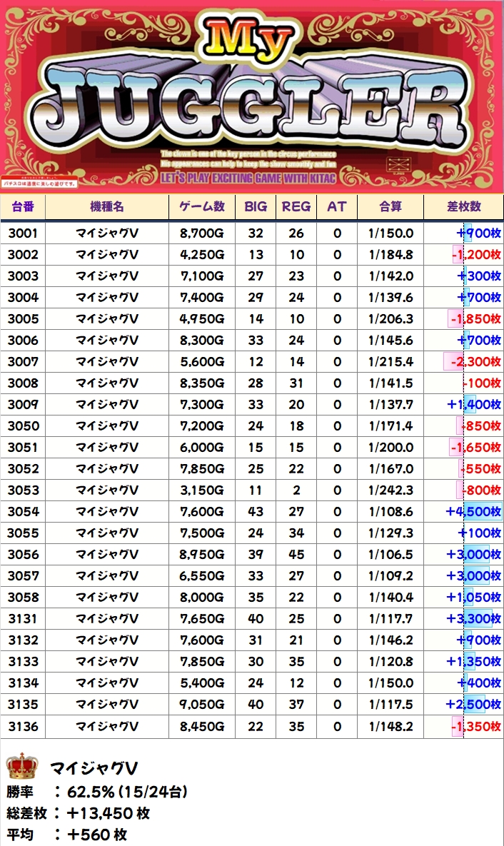
Task: Click machine number 3134
Action: 24,683
